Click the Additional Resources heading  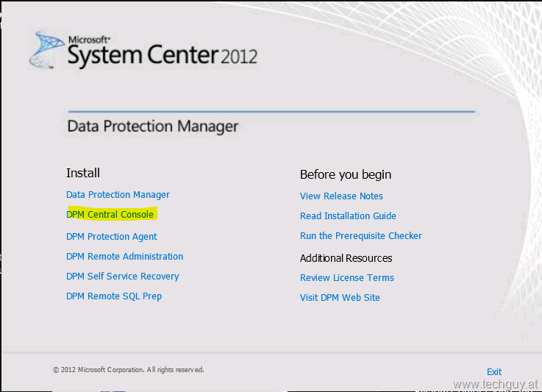[x=346, y=258]
